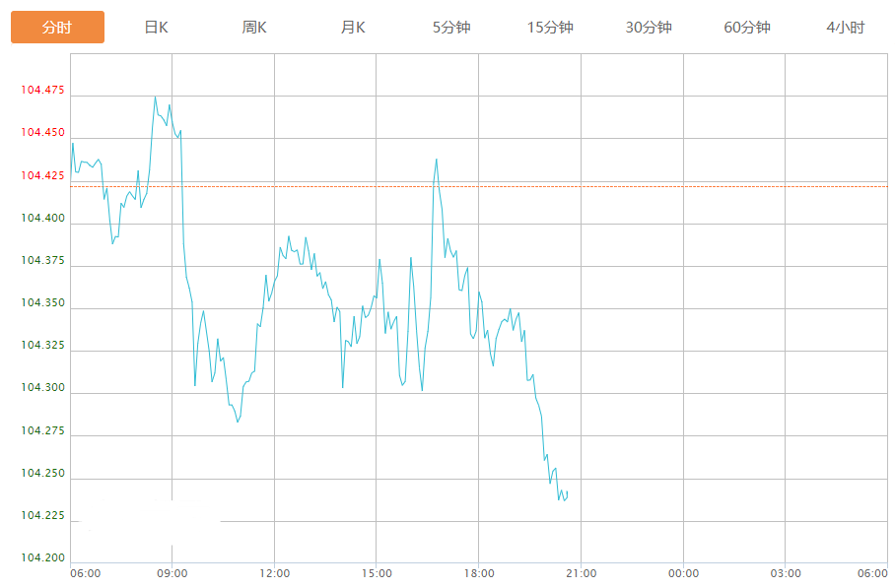Click the 104.300 price axis label
This screenshot has height=588, width=895.
pyautogui.click(x=42, y=388)
